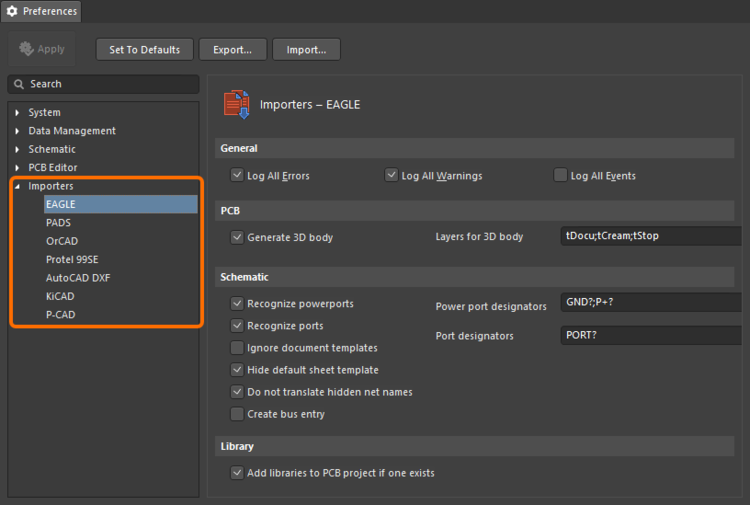The width and height of the screenshot is (750, 505).
Task: Choose AutoCAD DXF in the importers list
Action: click(78, 278)
